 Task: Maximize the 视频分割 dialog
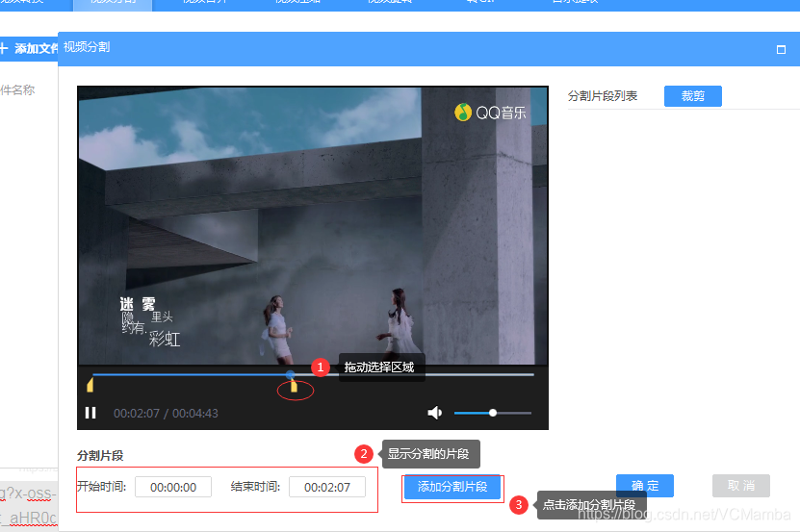click(781, 49)
